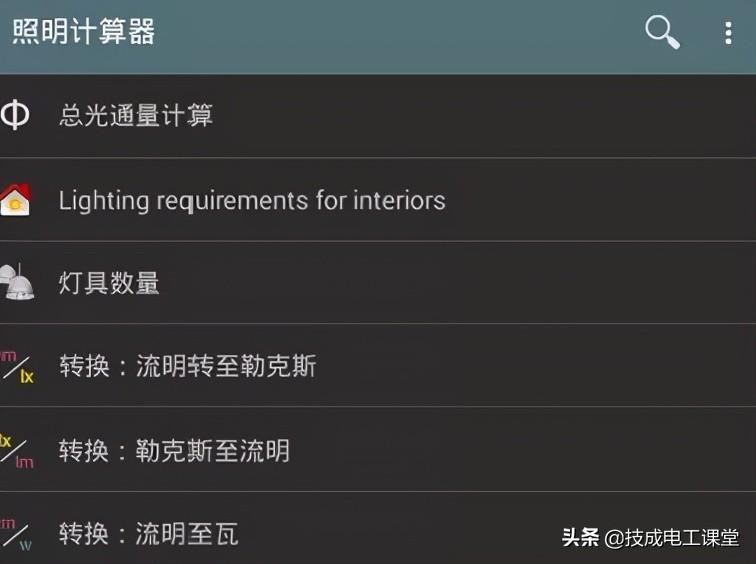Click the house icon for interior lighting

pyautogui.click(x=15, y=199)
